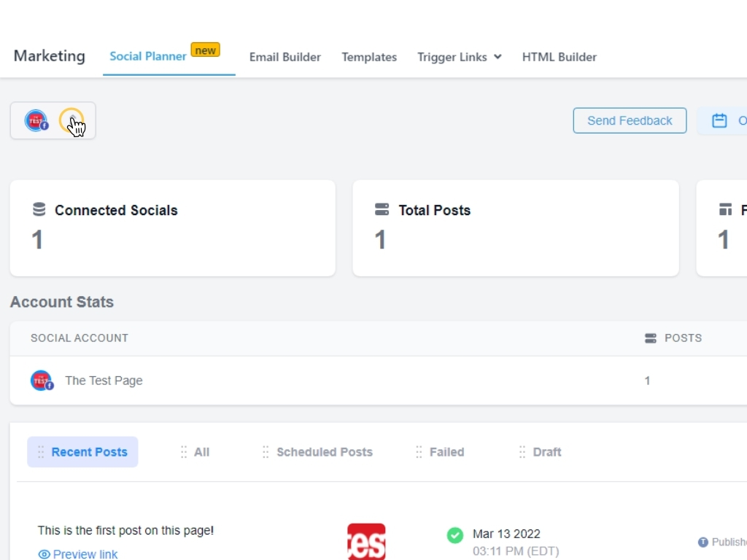Click the post image thumbnail
Viewport: 747px width, 560px height.
click(x=366, y=542)
